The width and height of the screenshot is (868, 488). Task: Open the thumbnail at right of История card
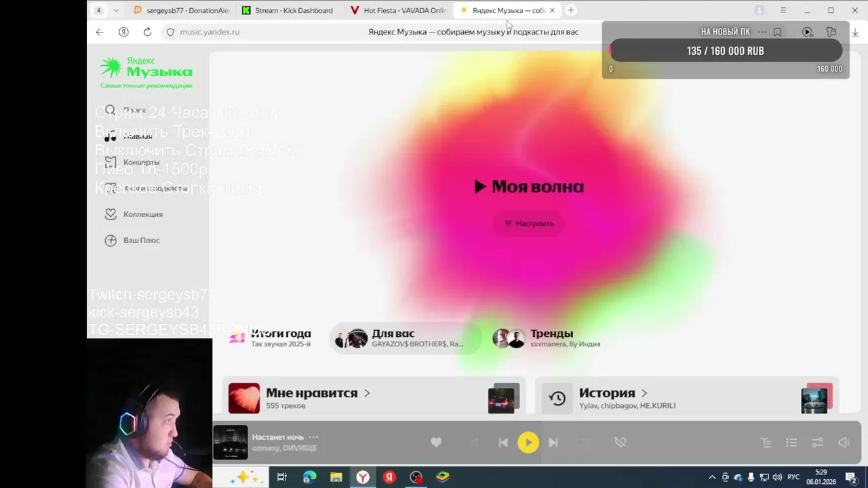816,399
